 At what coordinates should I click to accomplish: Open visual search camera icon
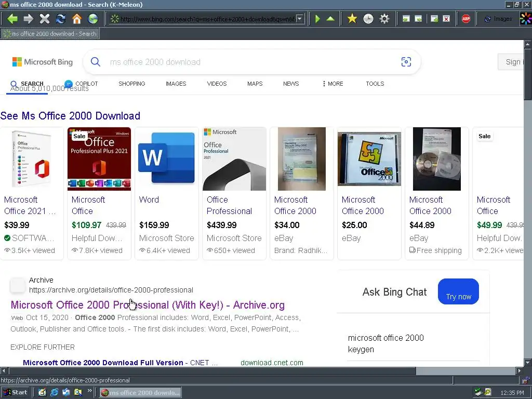coord(406,62)
